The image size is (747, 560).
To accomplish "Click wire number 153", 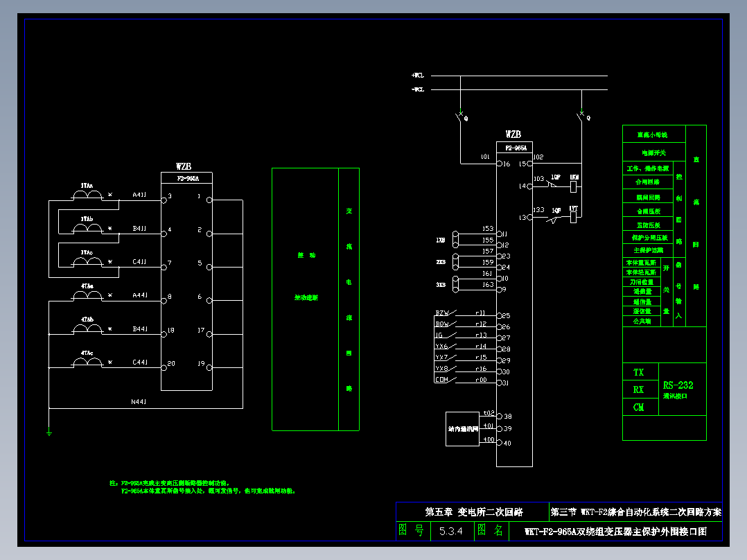I will (488, 229).
